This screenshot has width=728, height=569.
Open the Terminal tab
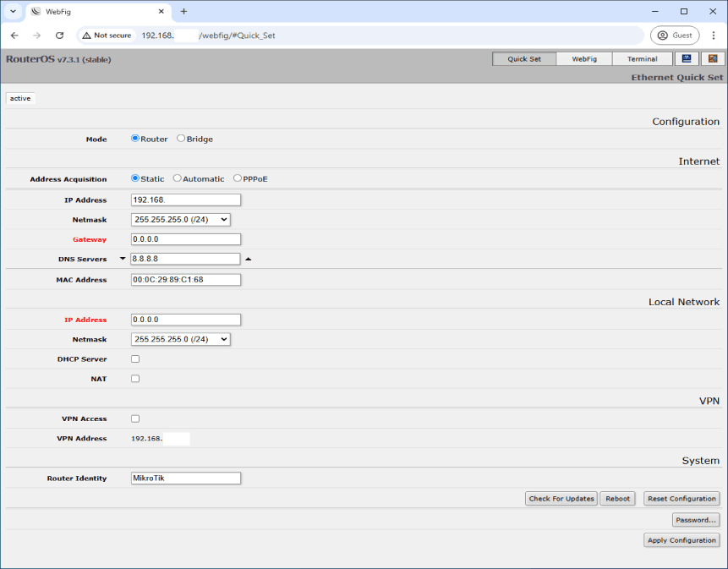pos(641,58)
